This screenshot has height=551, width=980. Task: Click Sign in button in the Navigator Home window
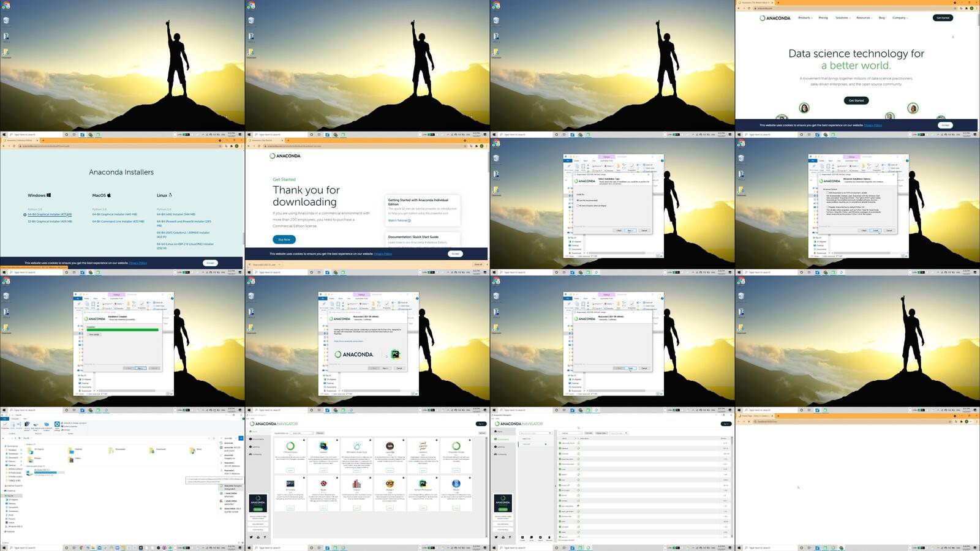[481, 424]
